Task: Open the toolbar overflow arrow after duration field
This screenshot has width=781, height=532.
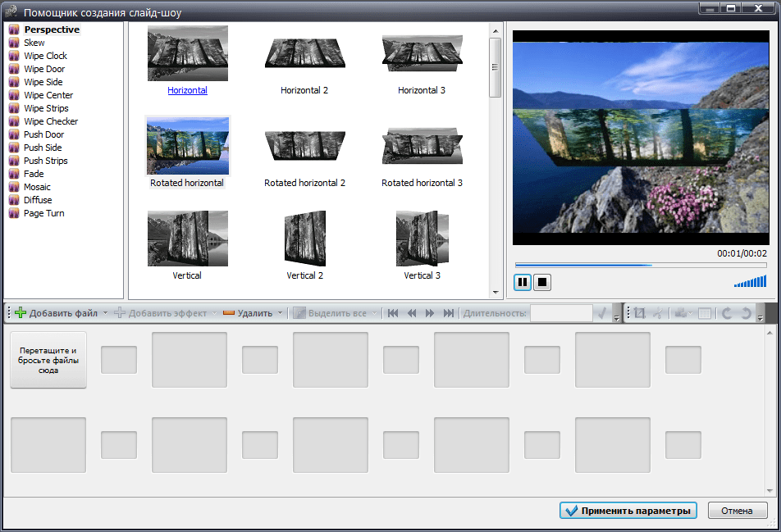Action: pos(617,317)
